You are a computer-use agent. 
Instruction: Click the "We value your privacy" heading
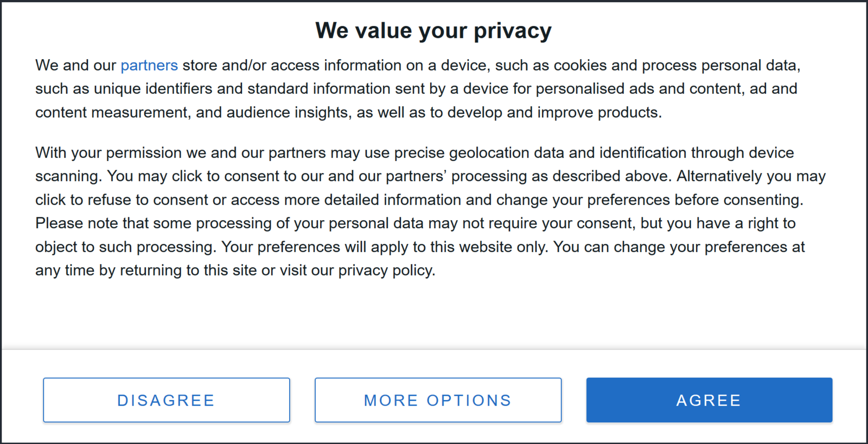coord(433,31)
